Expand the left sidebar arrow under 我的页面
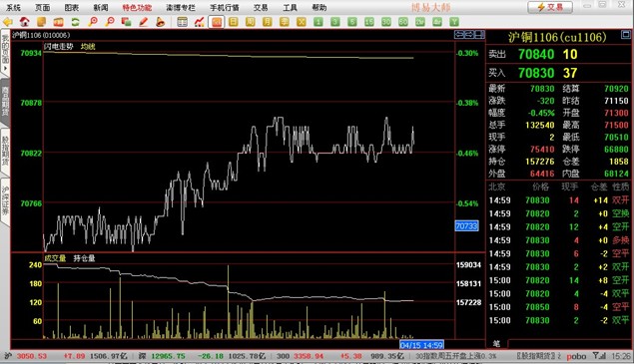 click(5, 69)
